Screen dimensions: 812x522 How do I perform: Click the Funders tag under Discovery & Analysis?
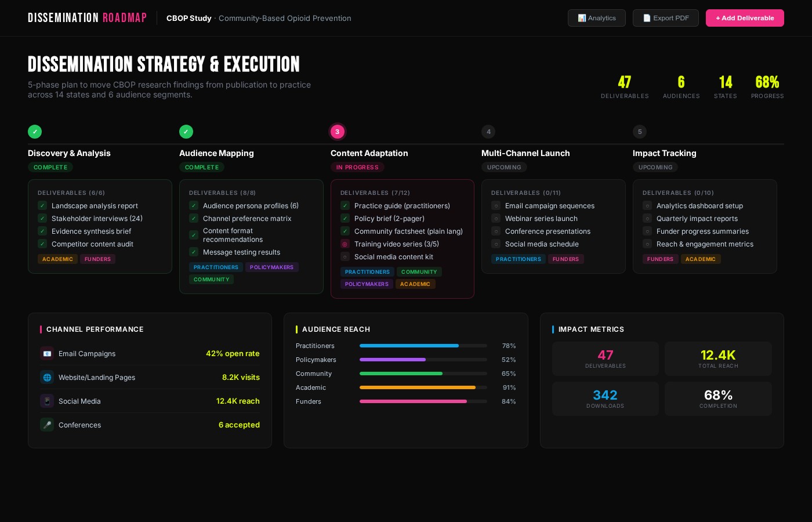pos(97,259)
